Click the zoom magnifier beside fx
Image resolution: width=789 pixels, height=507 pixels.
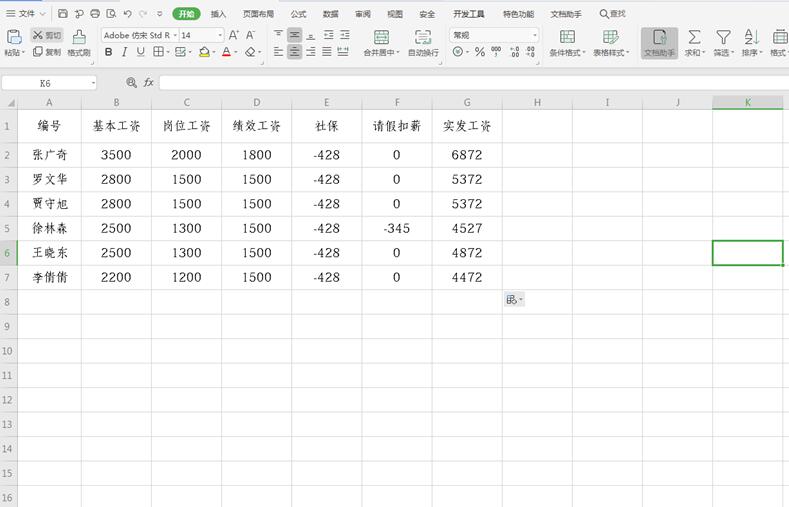click(131, 82)
